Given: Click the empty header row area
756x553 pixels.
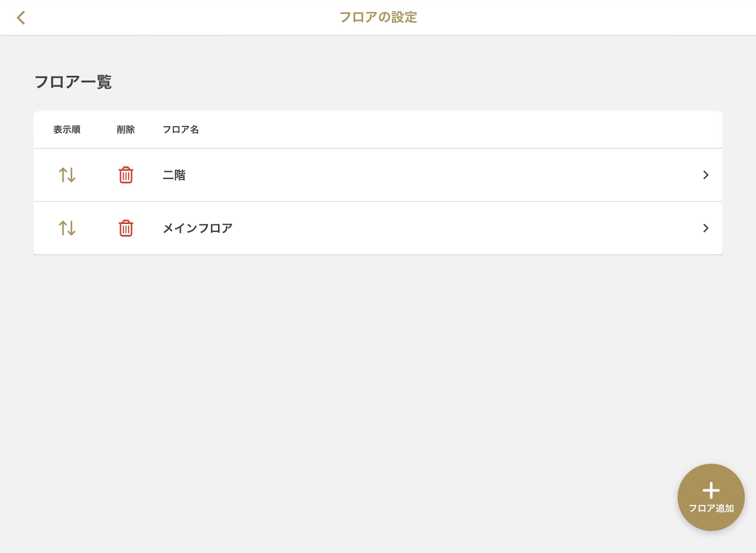Looking at the screenshot, I should (x=453, y=130).
